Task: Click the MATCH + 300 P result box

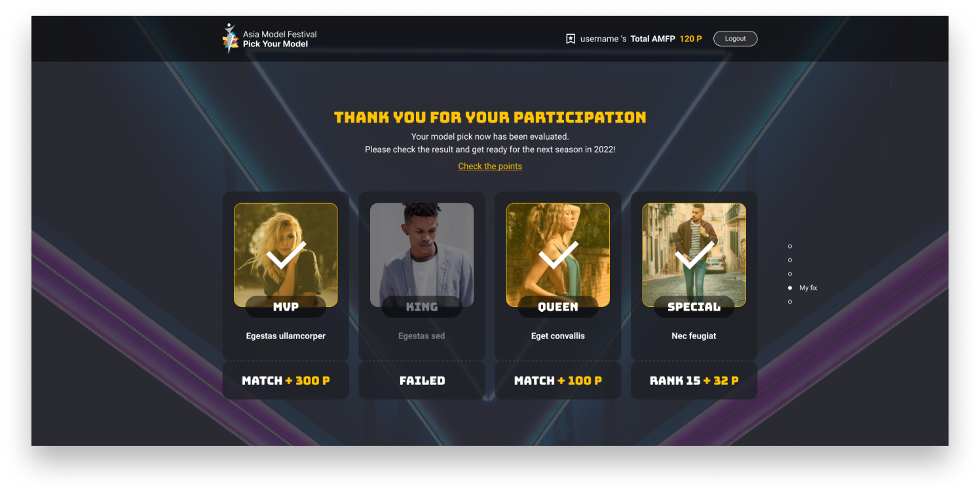Action: click(286, 380)
